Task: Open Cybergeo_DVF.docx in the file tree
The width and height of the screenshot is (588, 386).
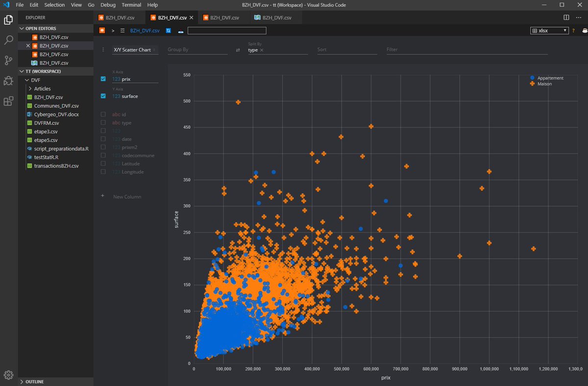Action: pos(56,114)
